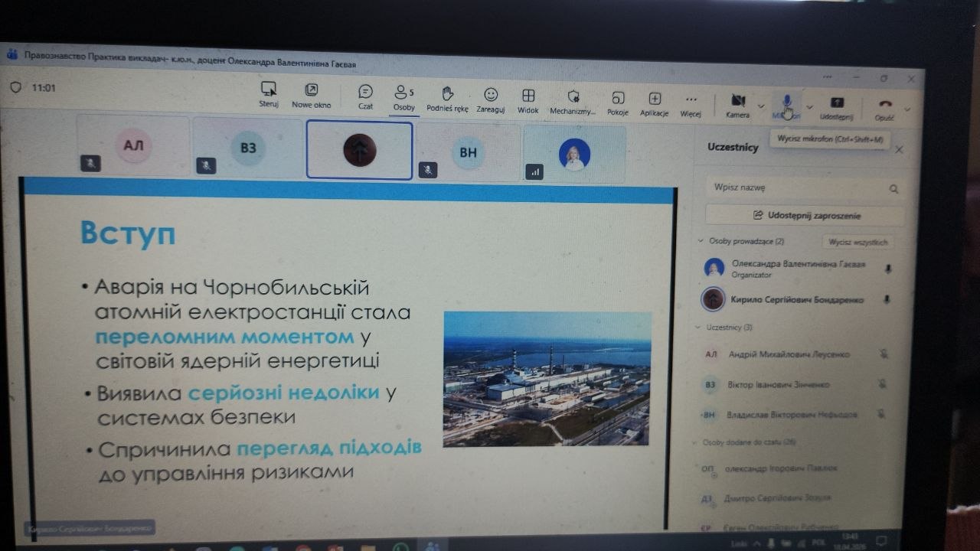
Task: Open Pokoje breakout rooms
Action: click(x=618, y=102)
